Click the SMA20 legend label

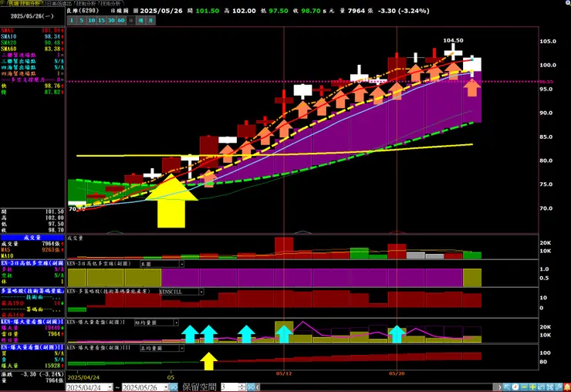8,42
